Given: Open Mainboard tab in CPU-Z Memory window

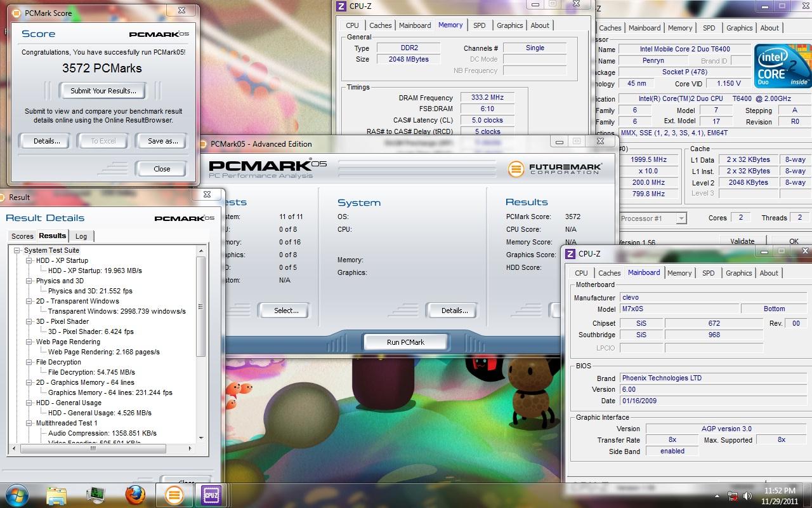Looking at the screenshot, I should tap(415, 25).
